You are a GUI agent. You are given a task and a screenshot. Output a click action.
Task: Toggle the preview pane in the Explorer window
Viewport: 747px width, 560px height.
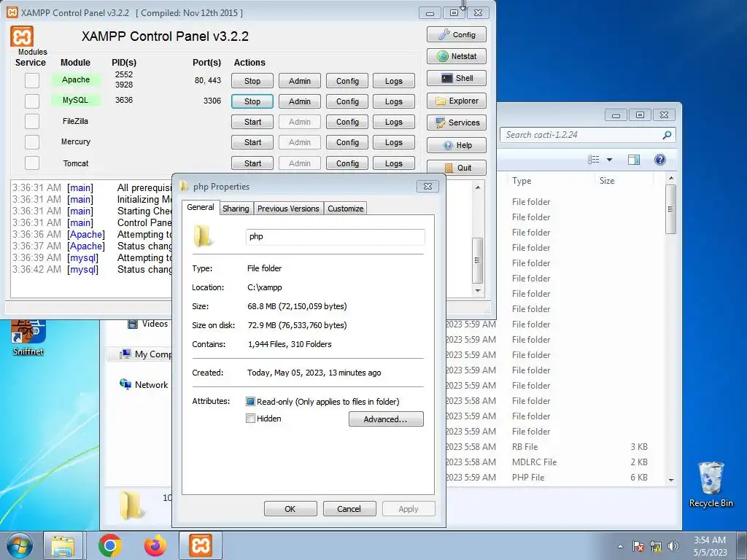point(634,160)
